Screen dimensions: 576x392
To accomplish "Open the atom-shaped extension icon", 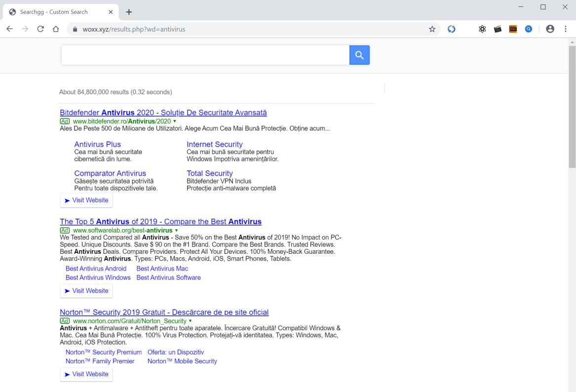I will click(x=482, y=29).
